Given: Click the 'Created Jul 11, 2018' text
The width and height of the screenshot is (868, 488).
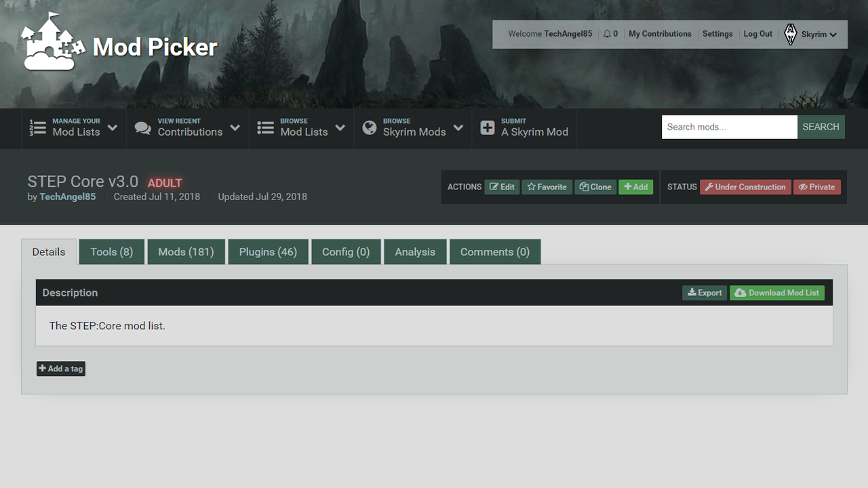Looking at the screenshot, I should click(157, 197).
